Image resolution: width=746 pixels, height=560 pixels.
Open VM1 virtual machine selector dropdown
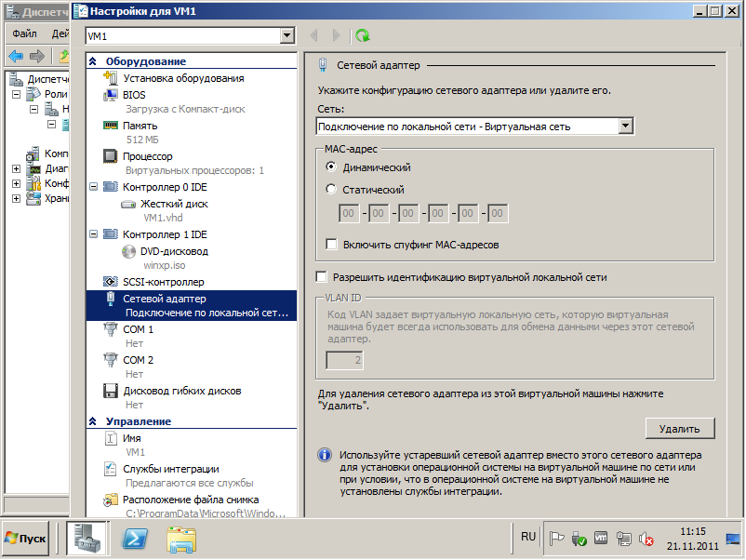[286, 35]
